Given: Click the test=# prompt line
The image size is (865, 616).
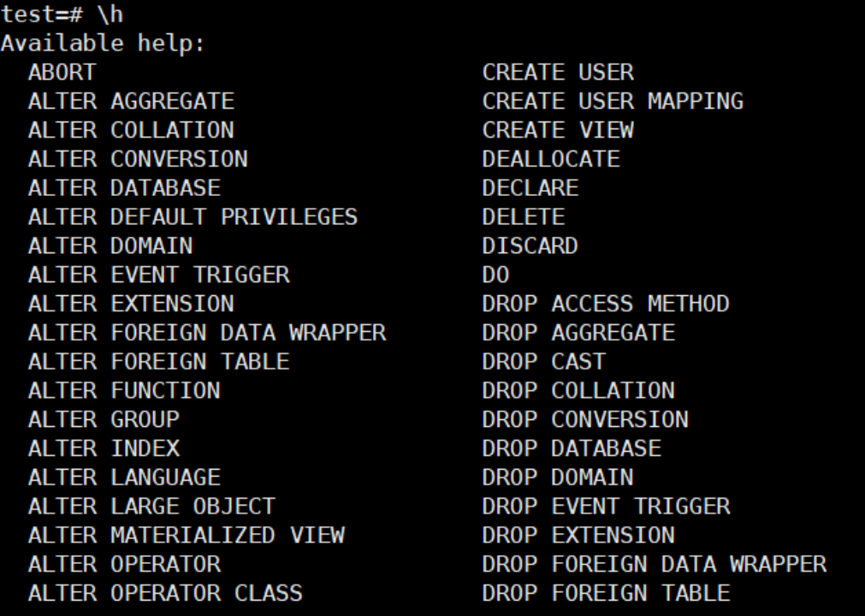Looking at the screenshot, I should (x=62, y=15).
